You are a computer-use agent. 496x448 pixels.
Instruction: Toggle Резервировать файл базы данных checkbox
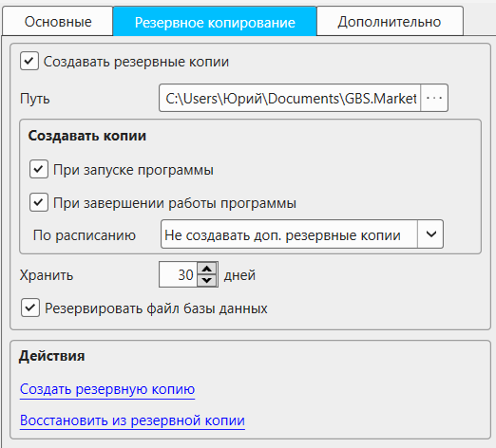pos(30,308)
